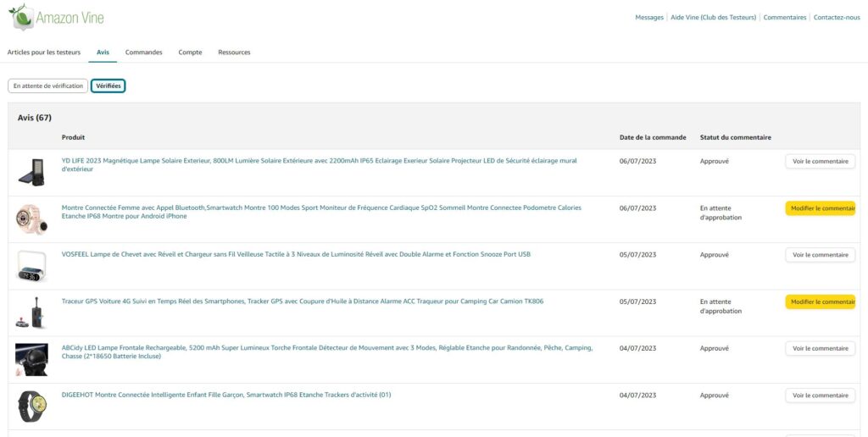868x437 pixels.
Task: Click the Produit column header
Action: point(73,137)
